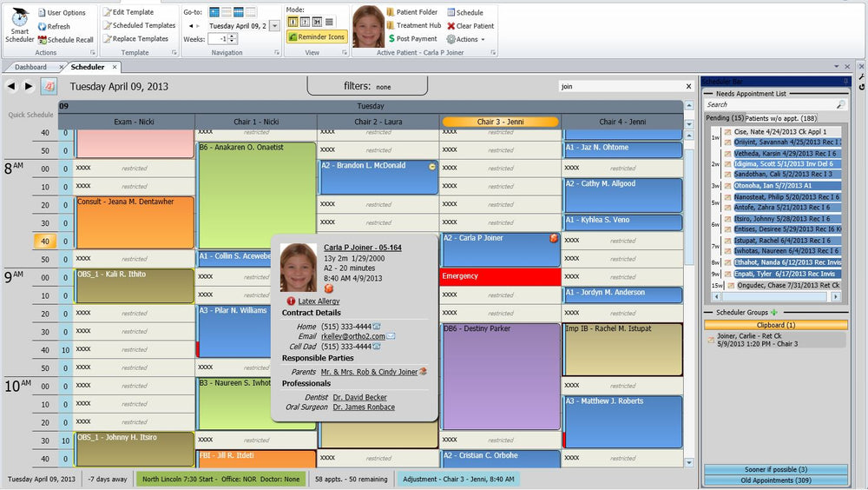Screen dimensions: 868x490
Task: Select the third Go-to calendar view icon
Action: [x=238, y=11]
